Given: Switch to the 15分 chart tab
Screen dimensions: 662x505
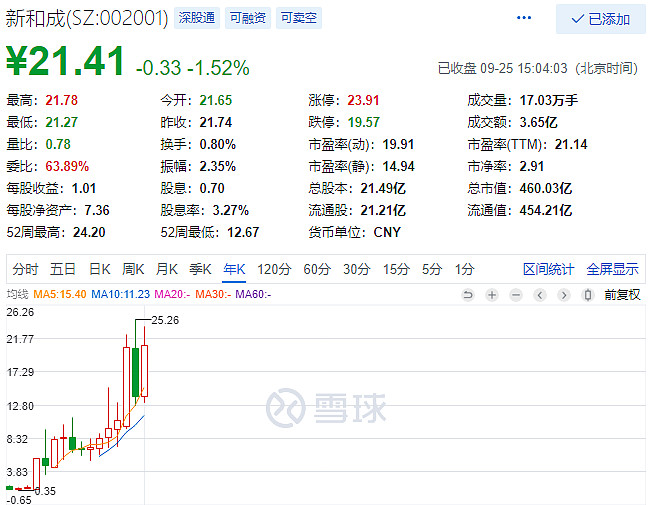Looking at the screenshot, I should click(396, 269).
